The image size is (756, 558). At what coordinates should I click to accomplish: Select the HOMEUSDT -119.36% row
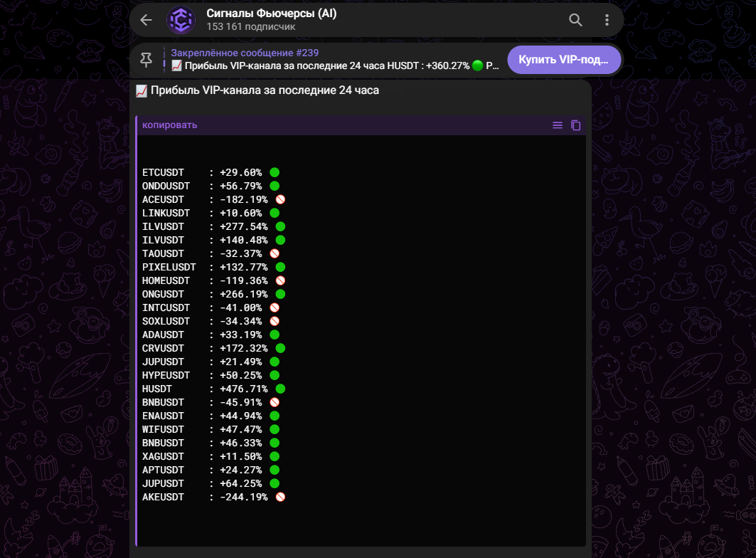pos(213,280)
